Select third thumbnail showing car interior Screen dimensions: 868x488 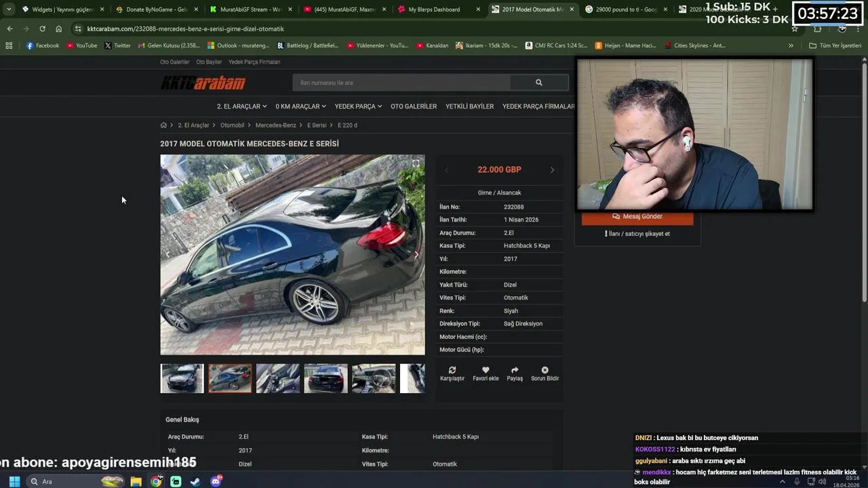(278, 379)
